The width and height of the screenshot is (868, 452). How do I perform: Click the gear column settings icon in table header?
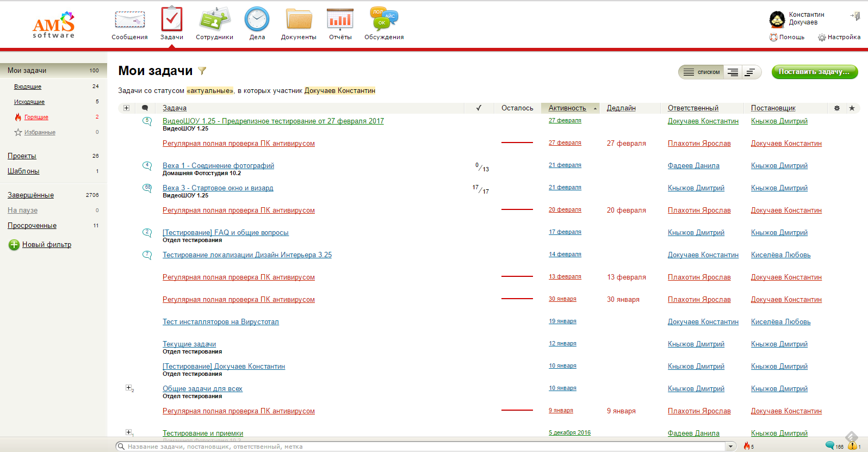(x=837, y=108)
